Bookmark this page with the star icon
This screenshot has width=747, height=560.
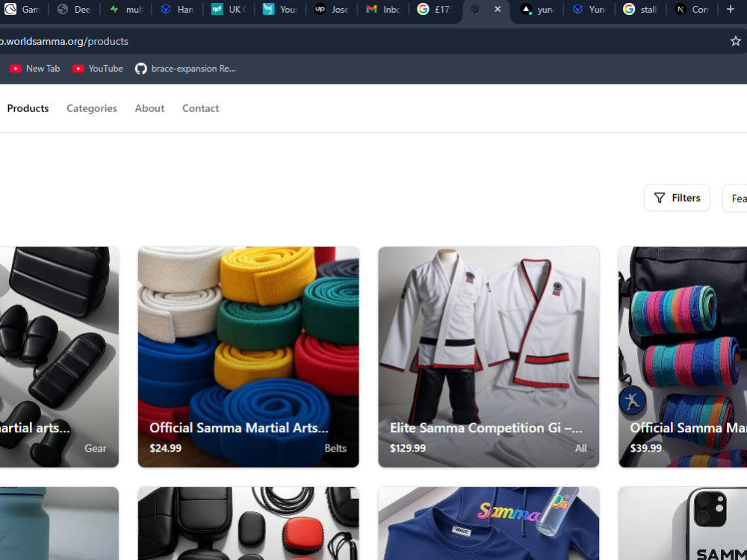tap(735, 41)
